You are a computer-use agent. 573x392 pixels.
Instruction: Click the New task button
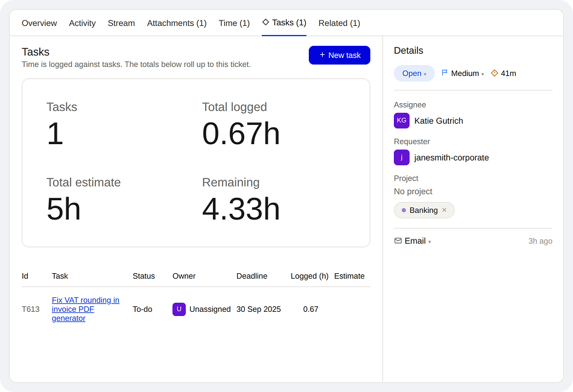339,55
